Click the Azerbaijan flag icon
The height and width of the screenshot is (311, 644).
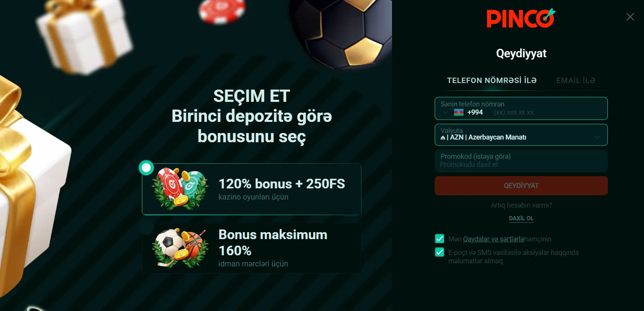tap(459, 112)
